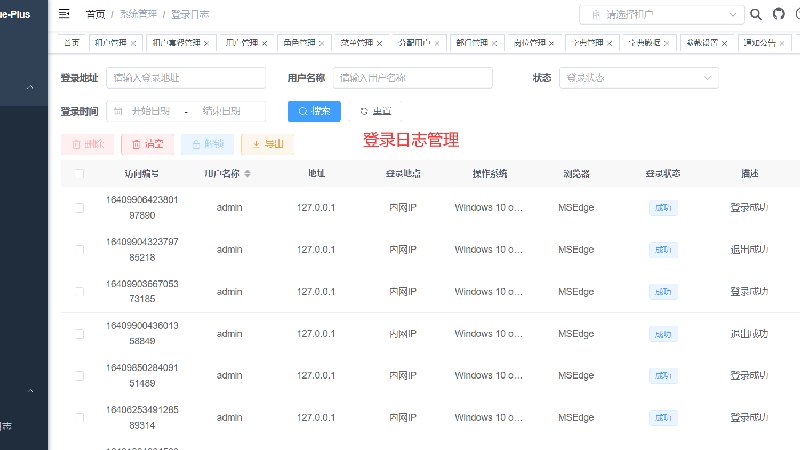Check the row with ID ending 97880

79,208
